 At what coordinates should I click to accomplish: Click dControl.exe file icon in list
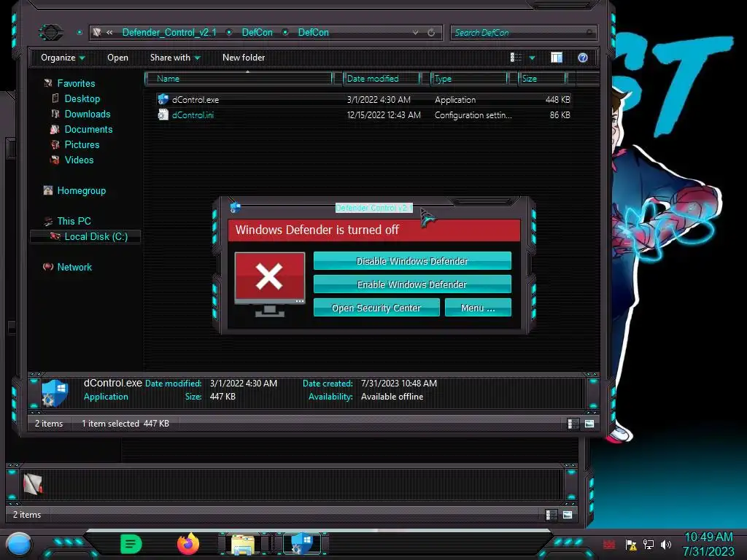point(163,99)
